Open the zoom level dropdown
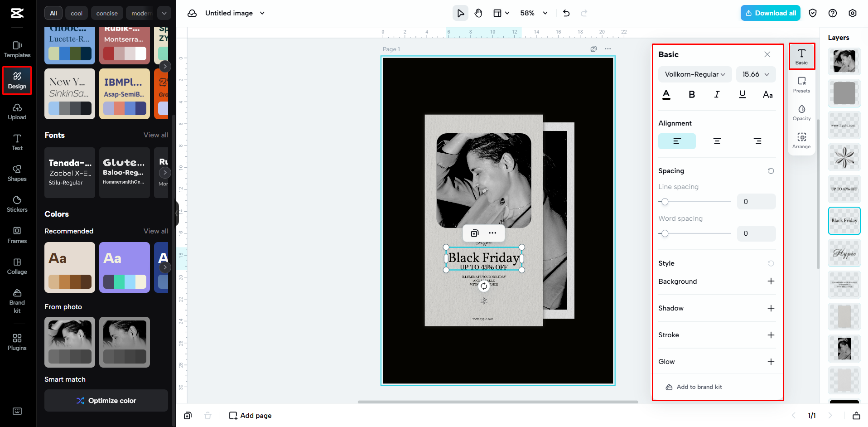The height and width of the screenshot is (427, 868). 533,13
